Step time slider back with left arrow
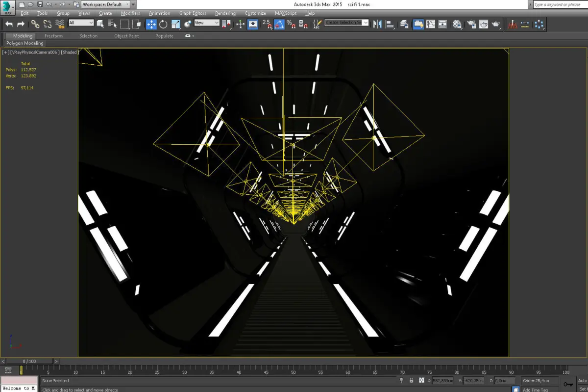This screenshot has width=588, height=392. [x=3, y=361]
